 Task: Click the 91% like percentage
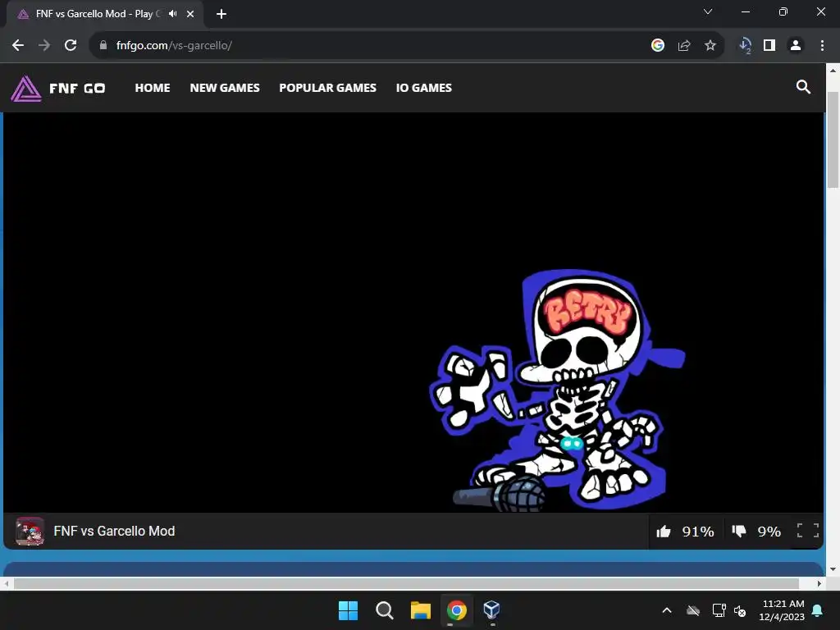(x=698, y=532)
